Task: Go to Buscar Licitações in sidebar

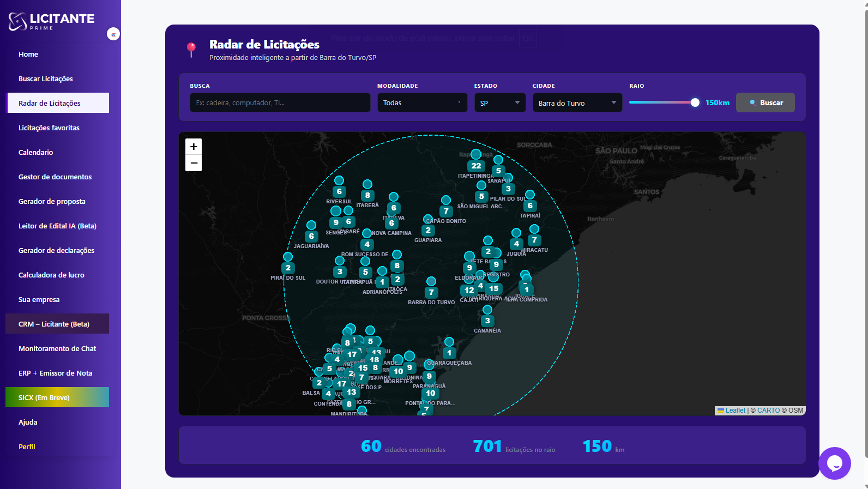Action: tap(46, 79)
